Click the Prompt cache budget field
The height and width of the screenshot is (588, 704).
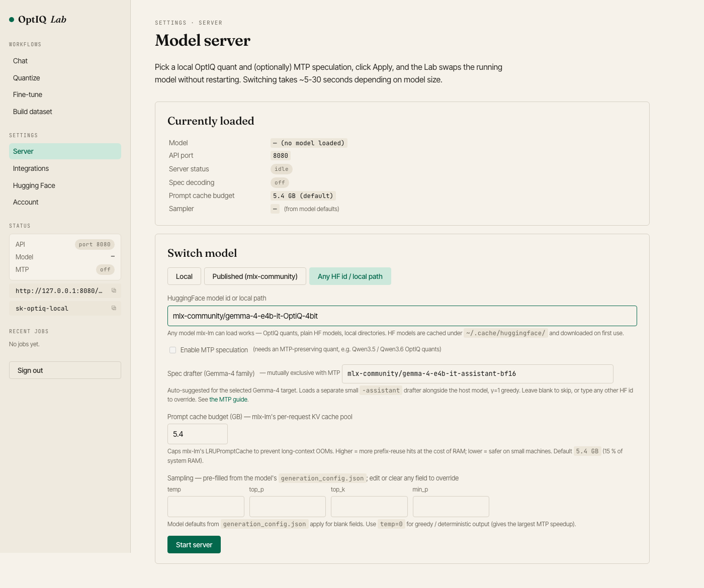pos(197,434)
